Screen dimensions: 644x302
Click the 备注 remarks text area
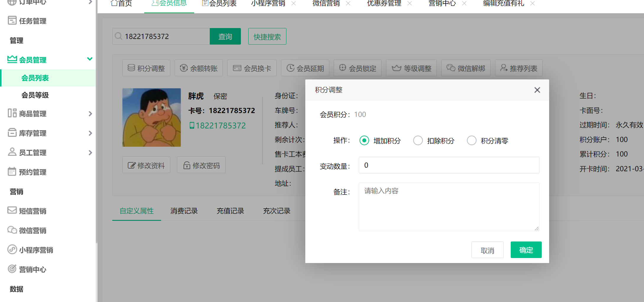tap(449, 207)
